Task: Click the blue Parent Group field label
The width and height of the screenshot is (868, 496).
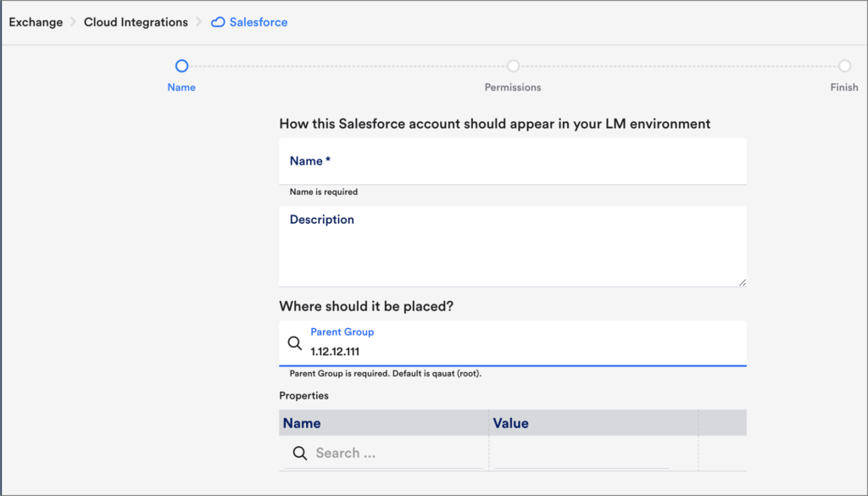Action: point(342,332)
